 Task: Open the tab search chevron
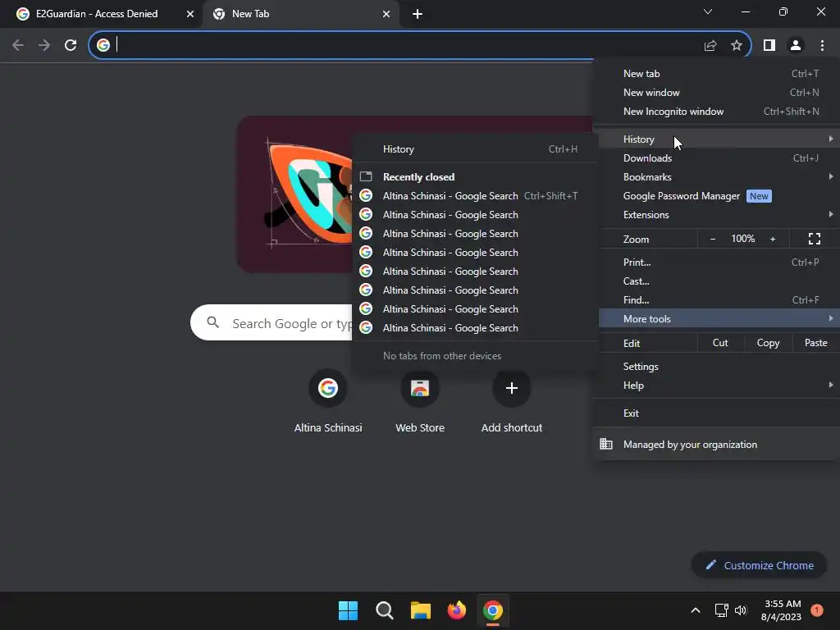point(708,11)
